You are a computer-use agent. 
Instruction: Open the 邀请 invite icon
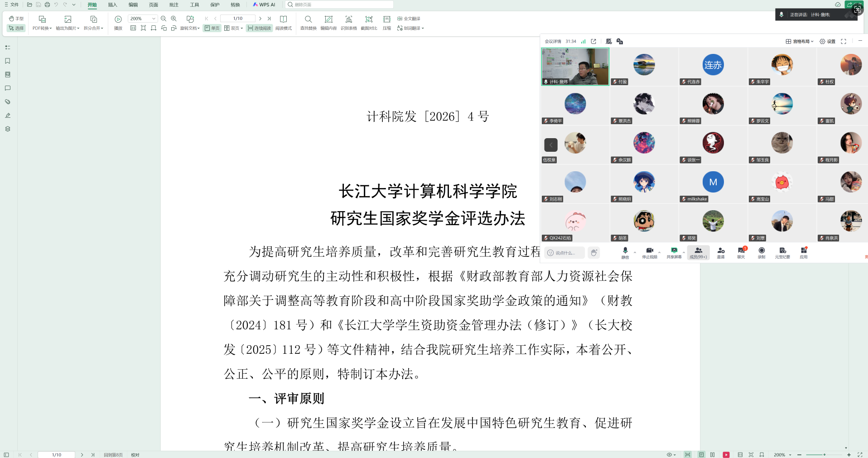pyautogui.click(x=720, y=251)
